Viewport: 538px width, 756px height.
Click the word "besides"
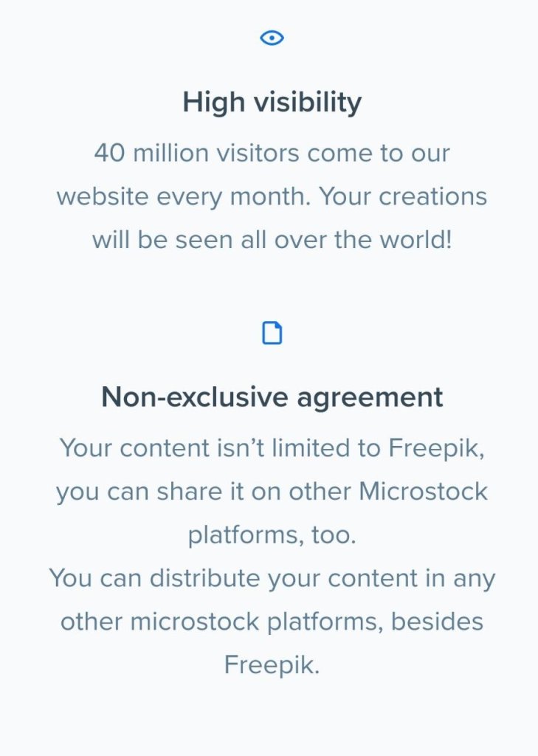point(438,622)
